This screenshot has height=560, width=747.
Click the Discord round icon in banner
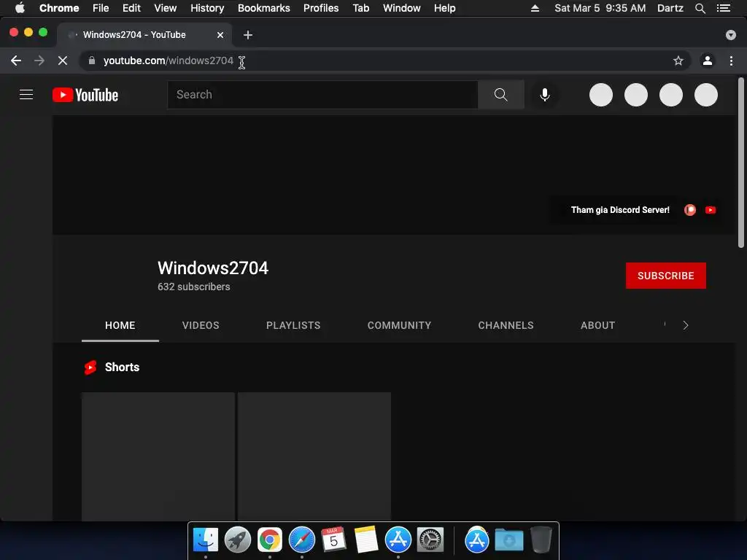[690, 210]
